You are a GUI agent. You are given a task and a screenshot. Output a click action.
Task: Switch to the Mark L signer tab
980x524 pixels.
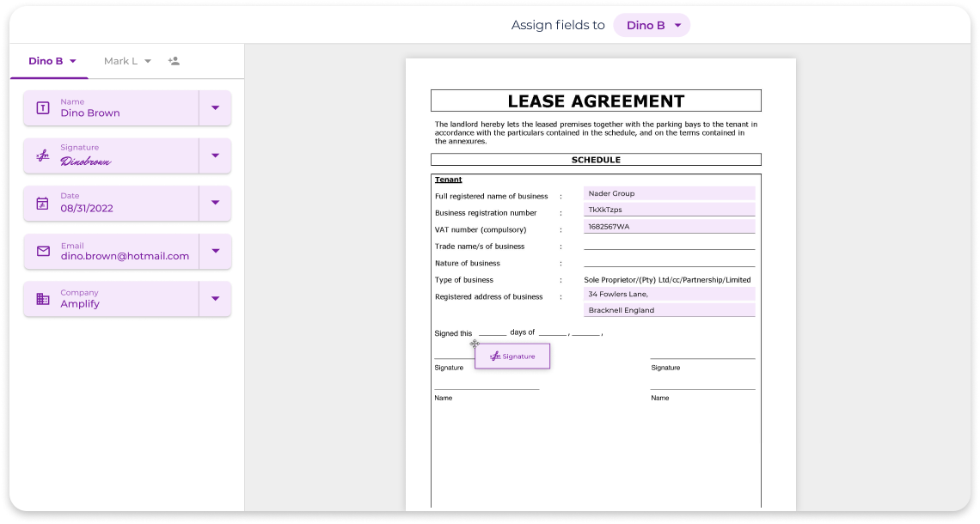pos(120,61)
